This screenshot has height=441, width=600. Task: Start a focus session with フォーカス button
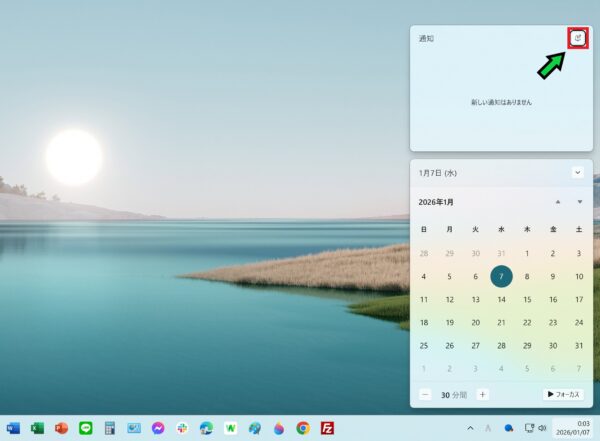pyautogui.click(x=563, y=394)
